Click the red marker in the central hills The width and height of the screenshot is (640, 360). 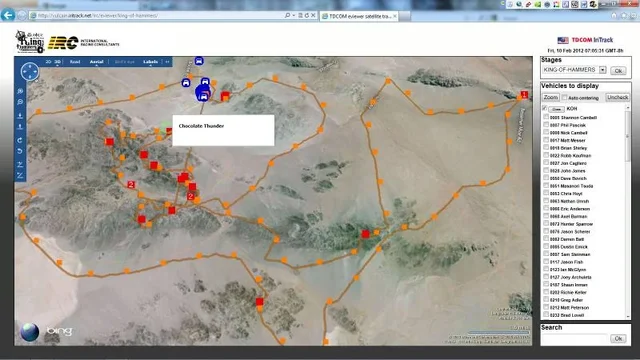click(365, 233)
